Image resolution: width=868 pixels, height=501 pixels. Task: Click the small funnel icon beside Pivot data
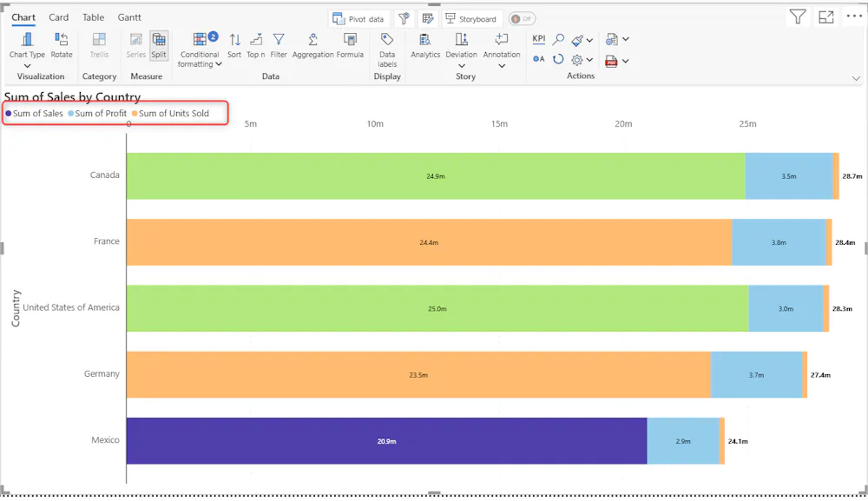404,19
